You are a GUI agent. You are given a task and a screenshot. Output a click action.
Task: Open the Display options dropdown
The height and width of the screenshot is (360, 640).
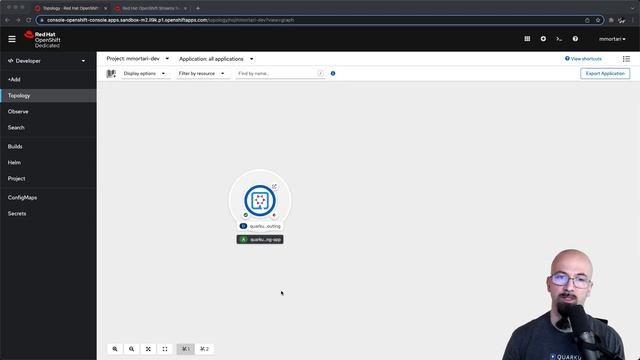pyautogui.click(x=144, y=73)
